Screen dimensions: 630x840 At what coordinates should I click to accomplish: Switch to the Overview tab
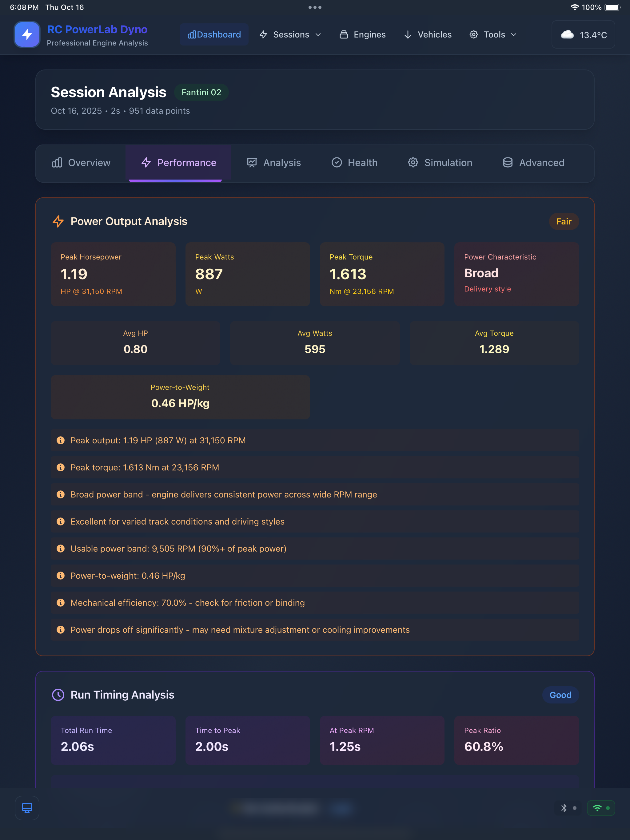click(81, 163)
